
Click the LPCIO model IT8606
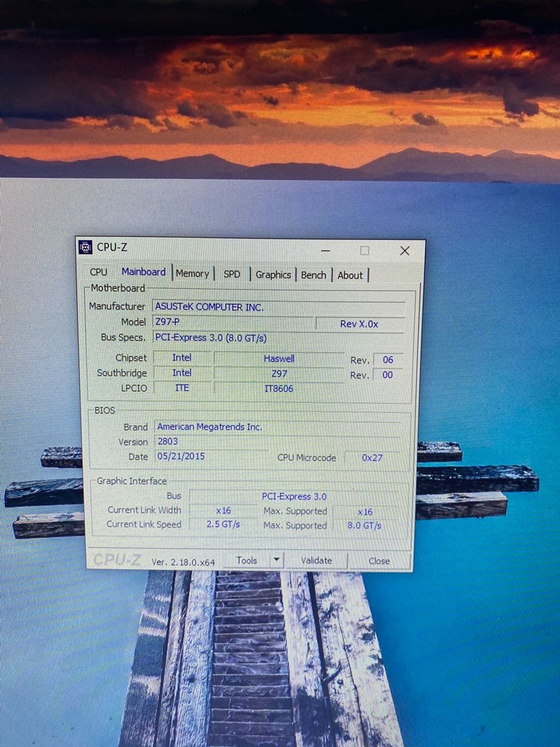[279, 389]
